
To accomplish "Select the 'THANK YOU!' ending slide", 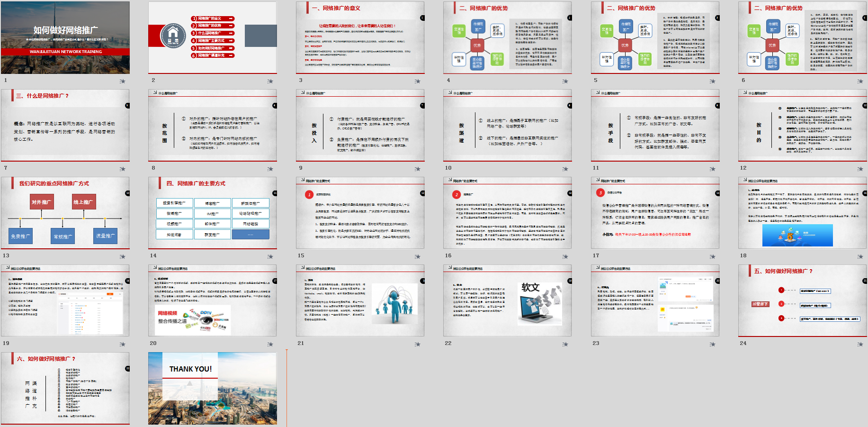I will tap(213, 388).
